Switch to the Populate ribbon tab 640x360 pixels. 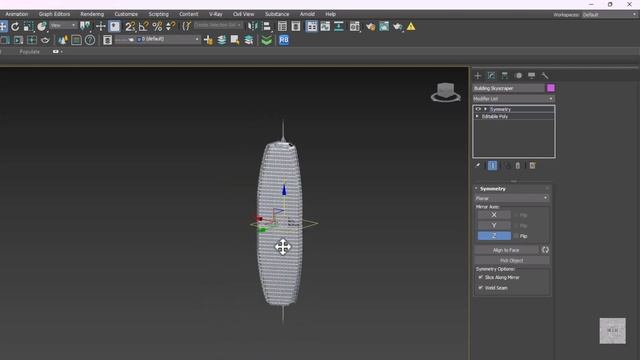tap(29, 52)
